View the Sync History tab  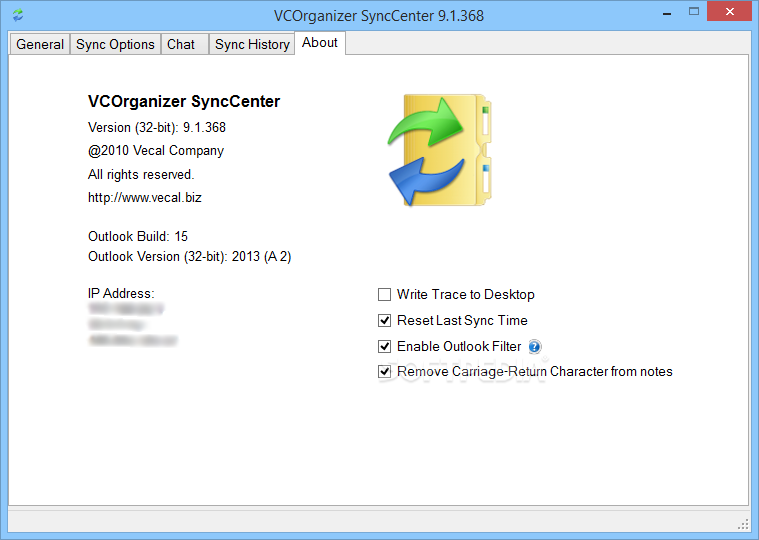[252, 44]
